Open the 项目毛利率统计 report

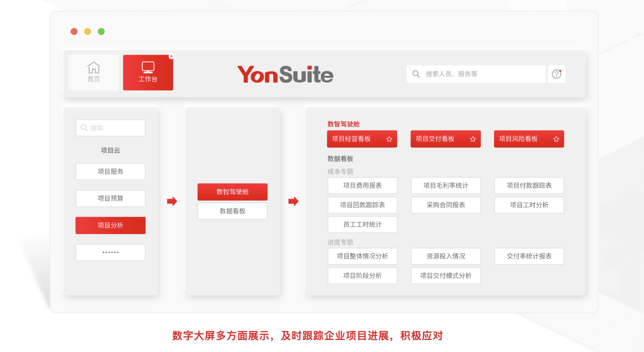[x=446, y=186]
